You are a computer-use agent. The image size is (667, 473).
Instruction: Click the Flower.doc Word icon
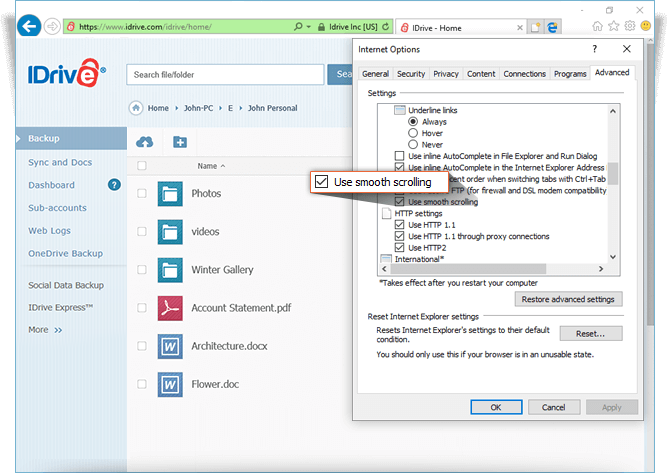click(170, 385)
